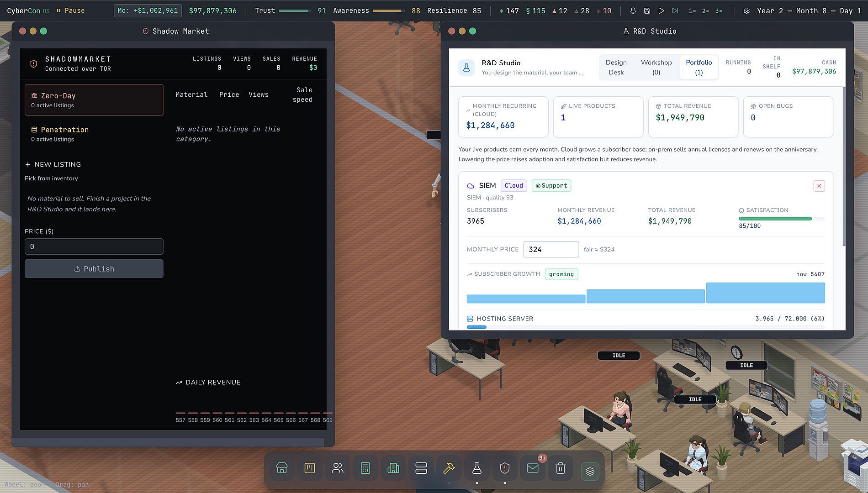Open the mail envelope with 9+ badge

(x=533, y=468)
